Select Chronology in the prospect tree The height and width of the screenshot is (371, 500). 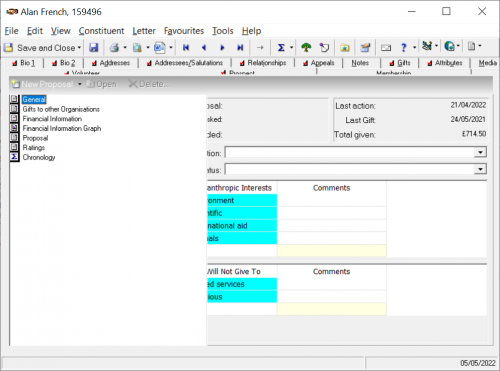point(39,157)
